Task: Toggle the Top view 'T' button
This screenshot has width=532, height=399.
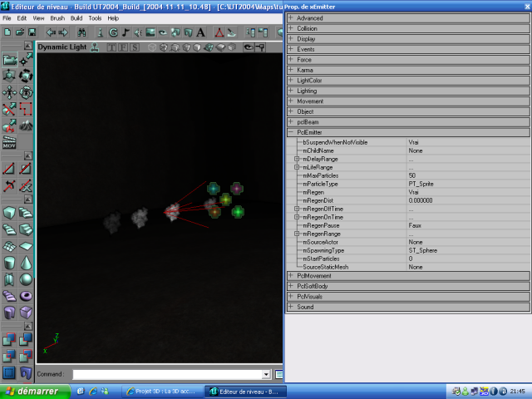Action: (111, 47)
